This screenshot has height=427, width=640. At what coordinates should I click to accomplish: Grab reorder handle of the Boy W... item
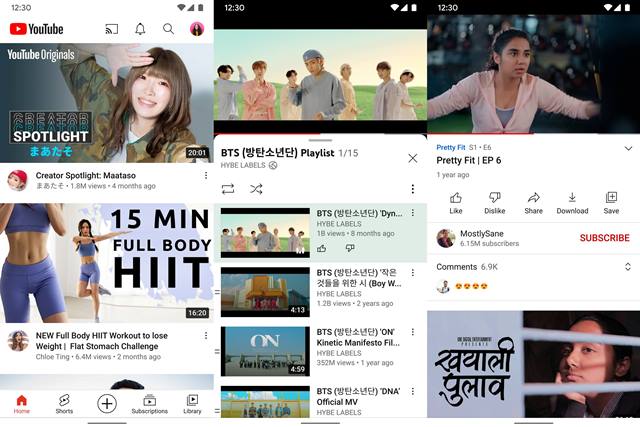coord(217,292)
